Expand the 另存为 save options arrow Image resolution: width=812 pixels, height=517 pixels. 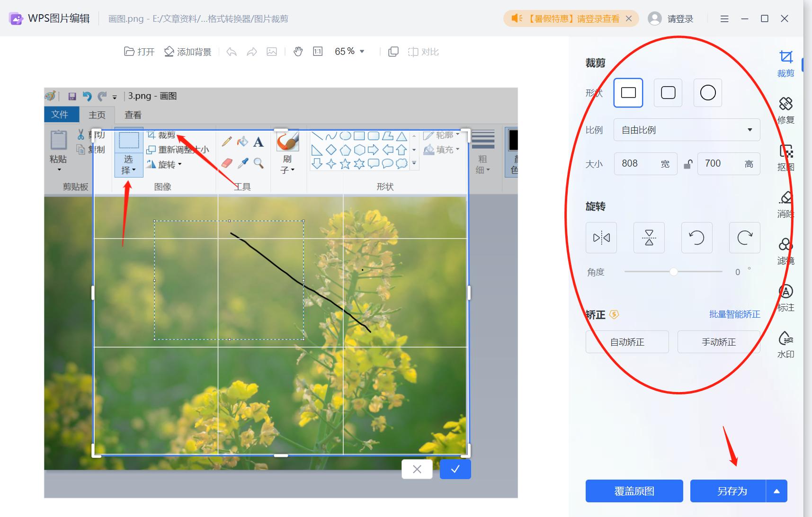[777, 491]
